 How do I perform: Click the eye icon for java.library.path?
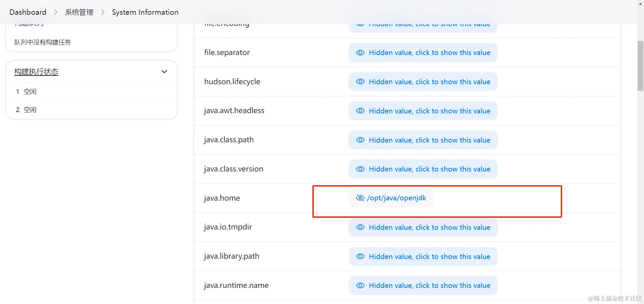click(x=360, y=256)
